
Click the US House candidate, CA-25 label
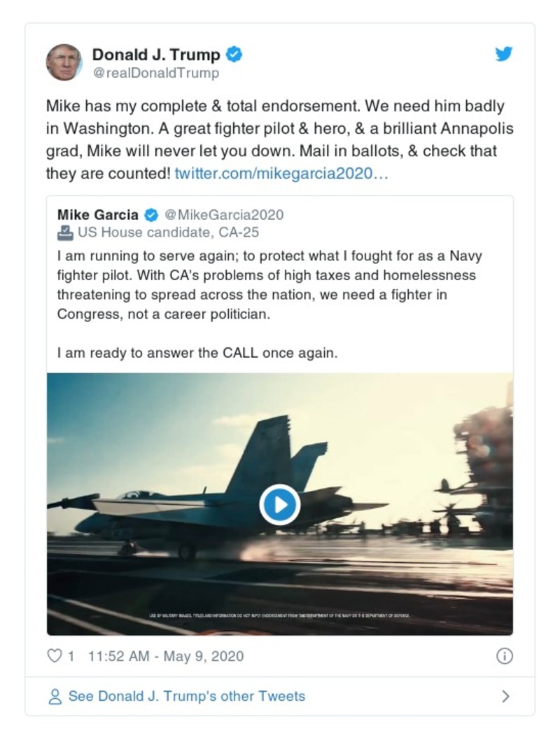coord(168,232)
